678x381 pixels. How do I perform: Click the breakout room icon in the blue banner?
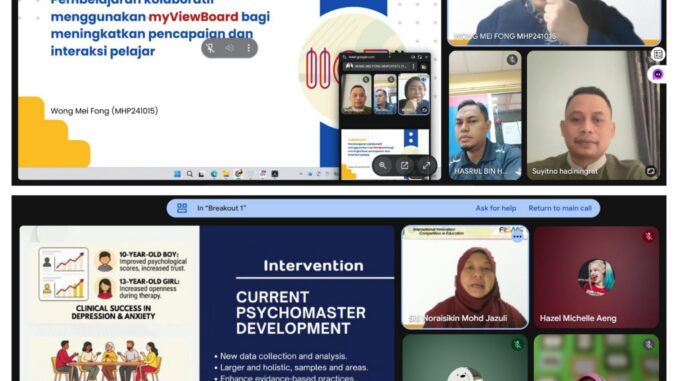(x=182, y=208)
